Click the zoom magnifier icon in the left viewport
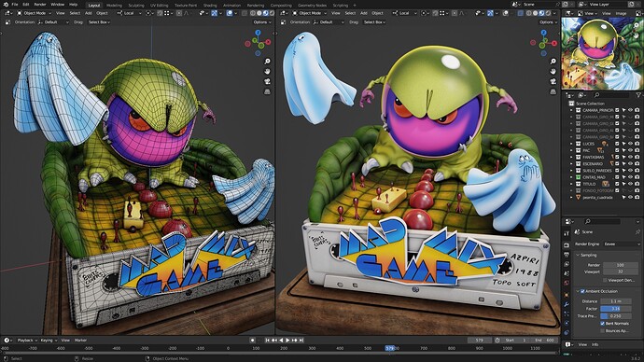Screen dimensions: 644x362 (x=267, y=62)
